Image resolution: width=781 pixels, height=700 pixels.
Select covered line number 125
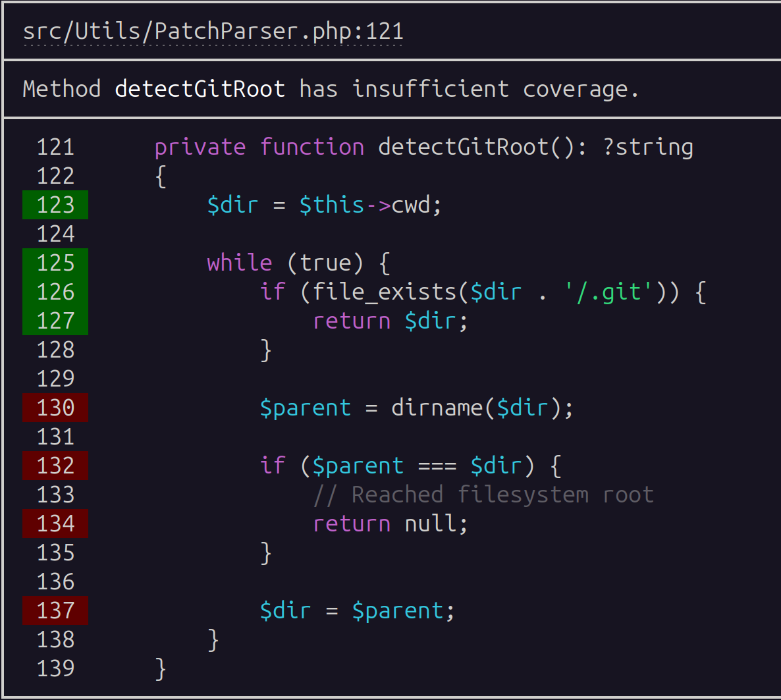point(55,263)
